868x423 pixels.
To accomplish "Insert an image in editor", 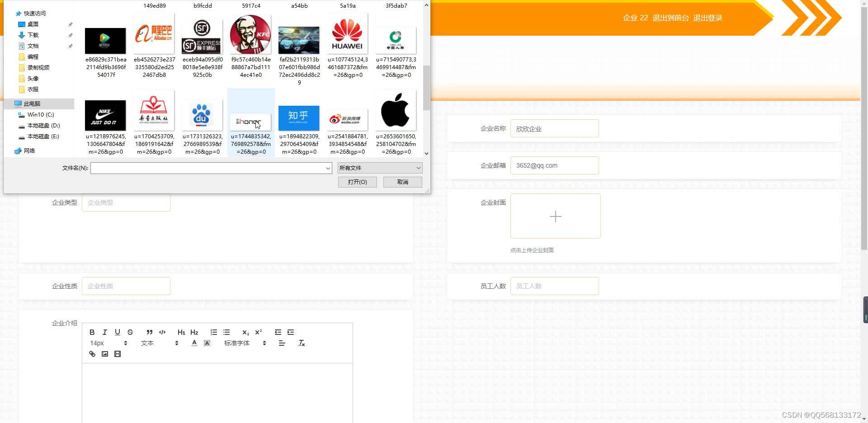I will click(x=105, y=354).
